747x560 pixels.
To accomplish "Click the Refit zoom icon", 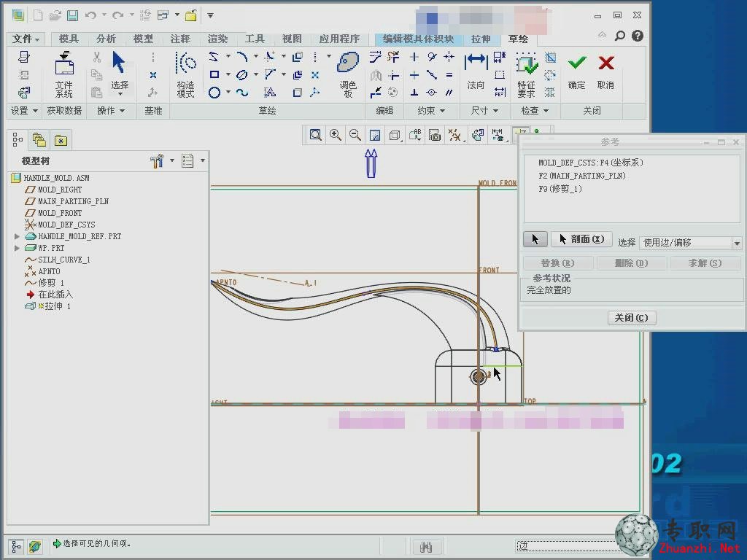I will (315, 135).
